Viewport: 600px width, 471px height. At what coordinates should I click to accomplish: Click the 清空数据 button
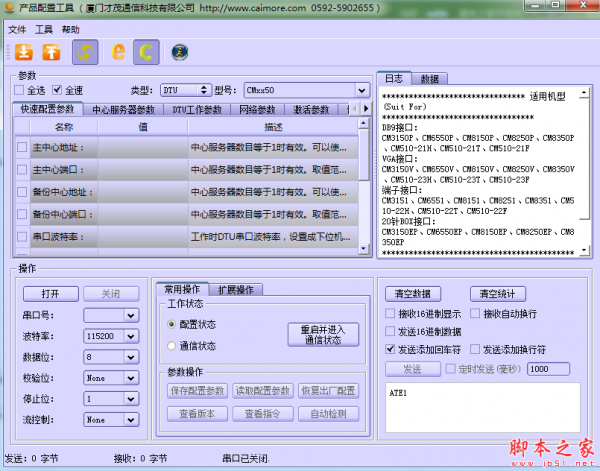(412, 294)
